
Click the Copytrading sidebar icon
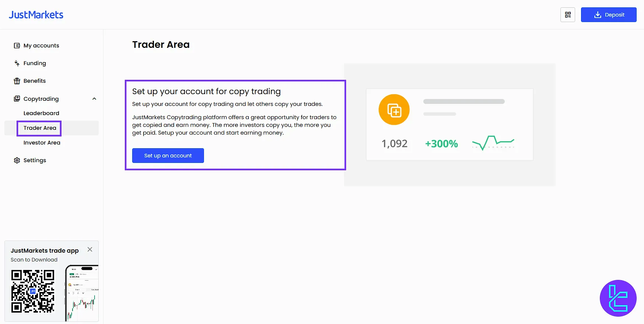[x=17, y=99]
